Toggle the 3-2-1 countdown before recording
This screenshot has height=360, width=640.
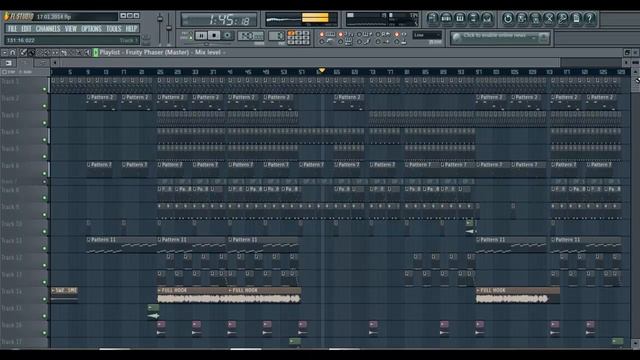coord(342,35)
